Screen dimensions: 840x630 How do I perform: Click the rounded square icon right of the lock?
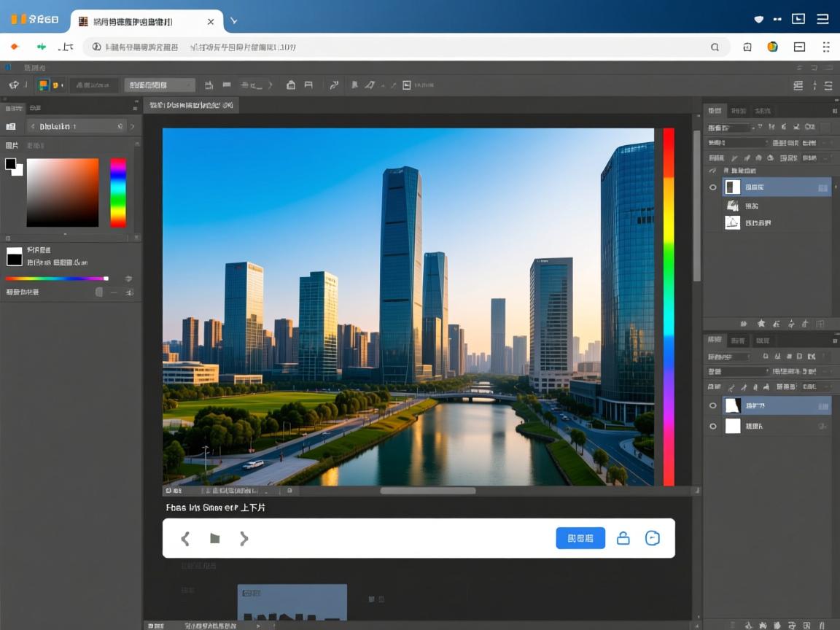coord(653,538)
